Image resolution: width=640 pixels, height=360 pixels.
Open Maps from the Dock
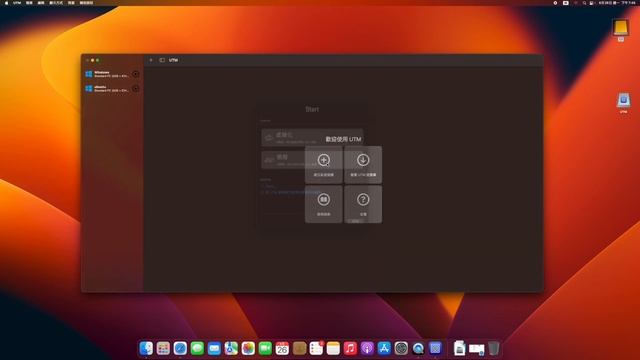tap(231, 348)
